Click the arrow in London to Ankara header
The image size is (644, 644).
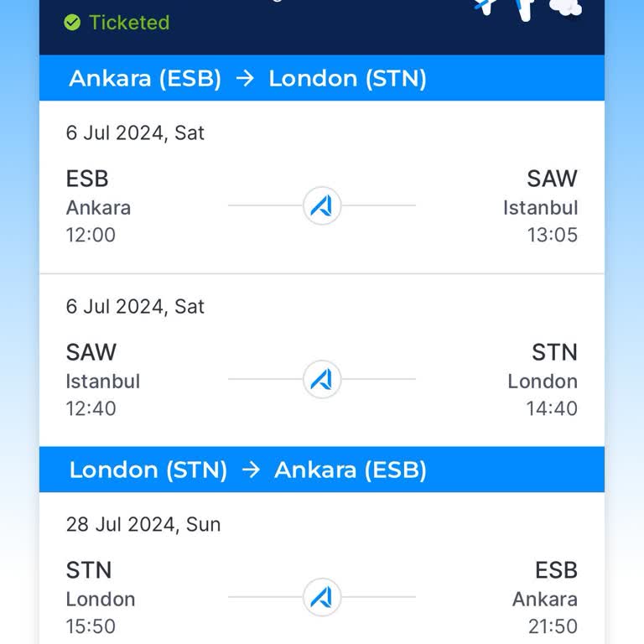[251, 470]
